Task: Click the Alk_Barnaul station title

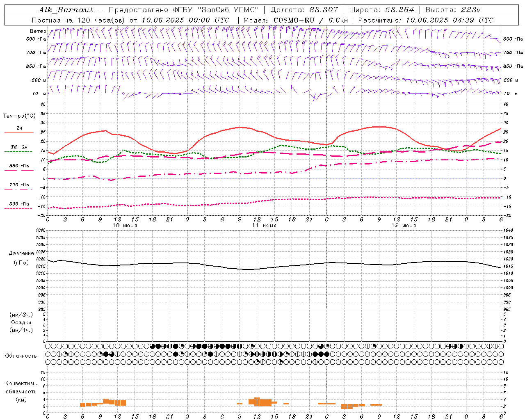Action: click(x=66, y=10)
